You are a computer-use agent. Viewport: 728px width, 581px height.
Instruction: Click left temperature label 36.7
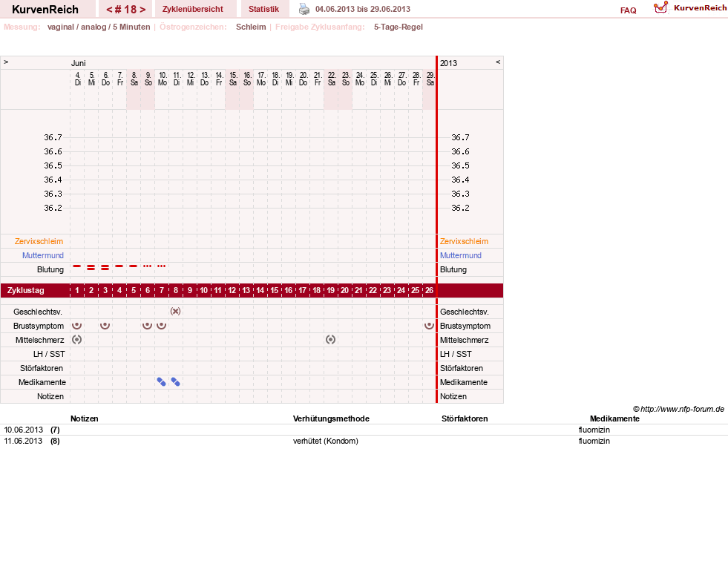click(53, 137)
